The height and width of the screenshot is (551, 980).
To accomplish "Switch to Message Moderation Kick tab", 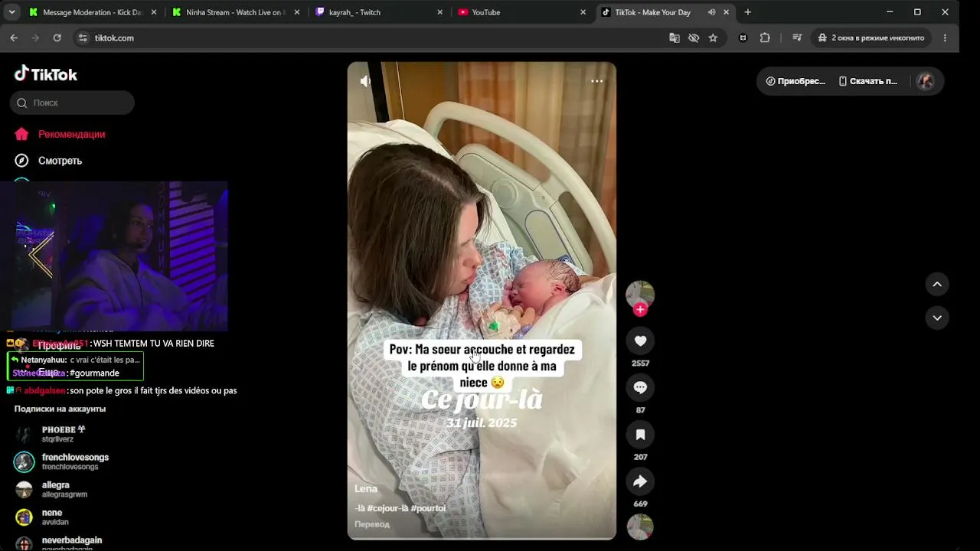I will pyautogui.click(x=92, y=12).
